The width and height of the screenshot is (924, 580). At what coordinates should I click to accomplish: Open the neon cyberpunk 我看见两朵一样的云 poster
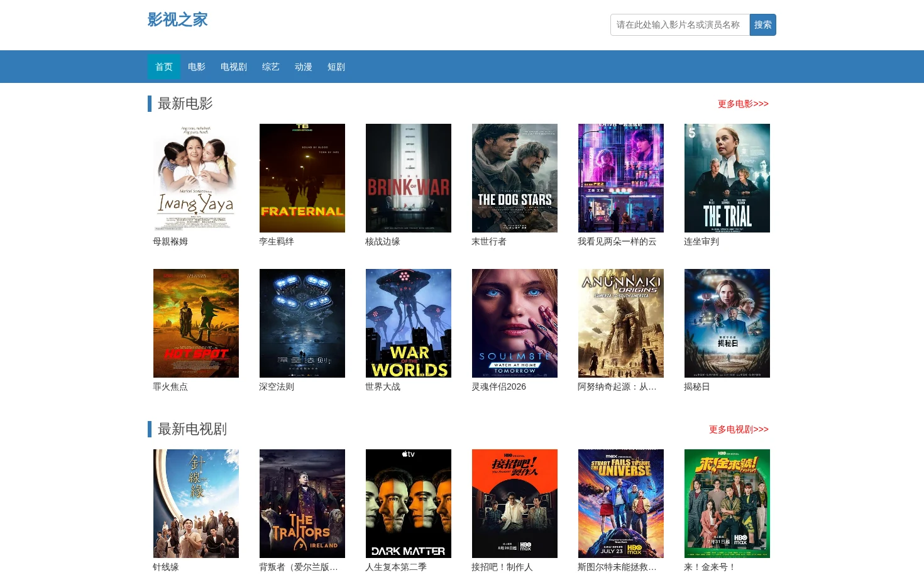pyautogui.click(x=621, y=178)
